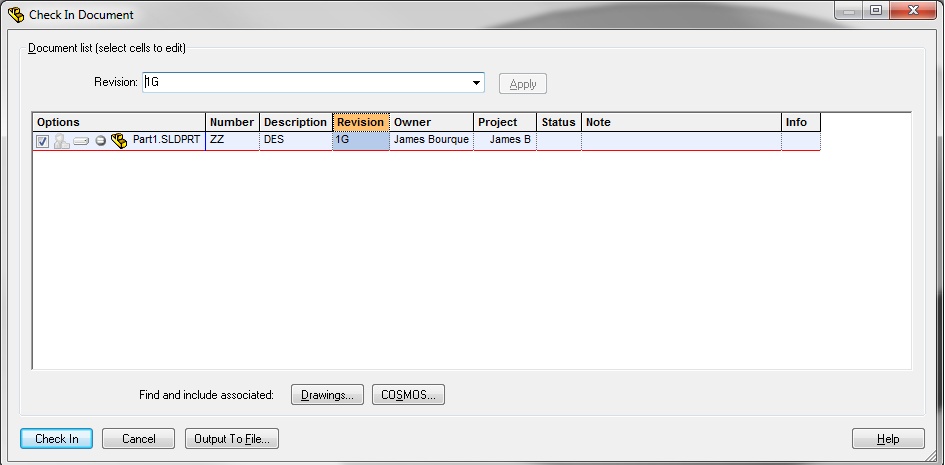Click the Description column header
Viewport: 945px width, 465px height.
[x=296, y=122]
